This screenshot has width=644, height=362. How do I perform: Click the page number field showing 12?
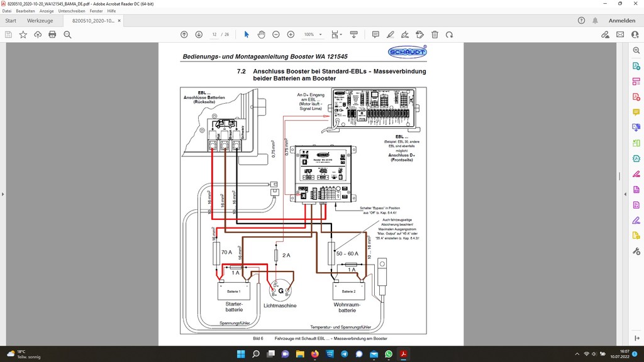tap(214, 35)
